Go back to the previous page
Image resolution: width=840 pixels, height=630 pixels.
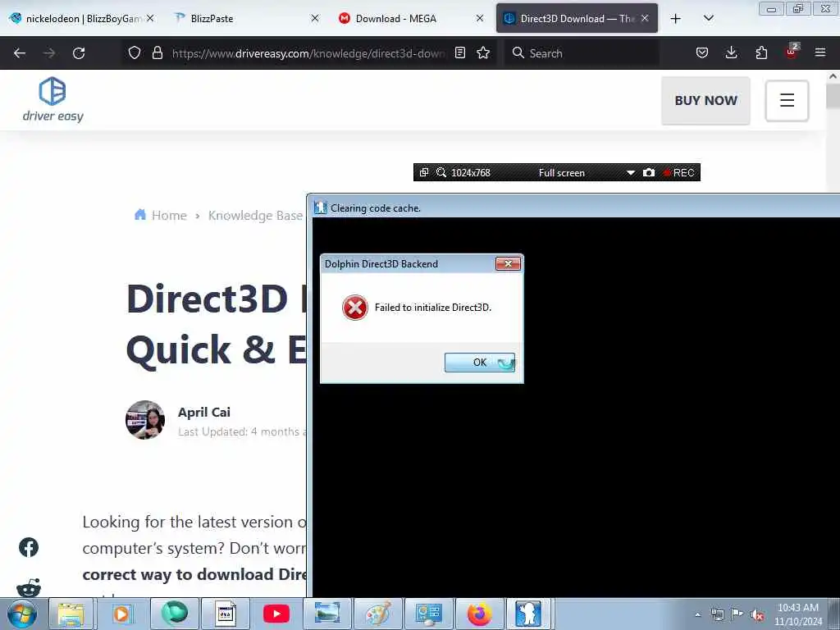pos(20,53)
